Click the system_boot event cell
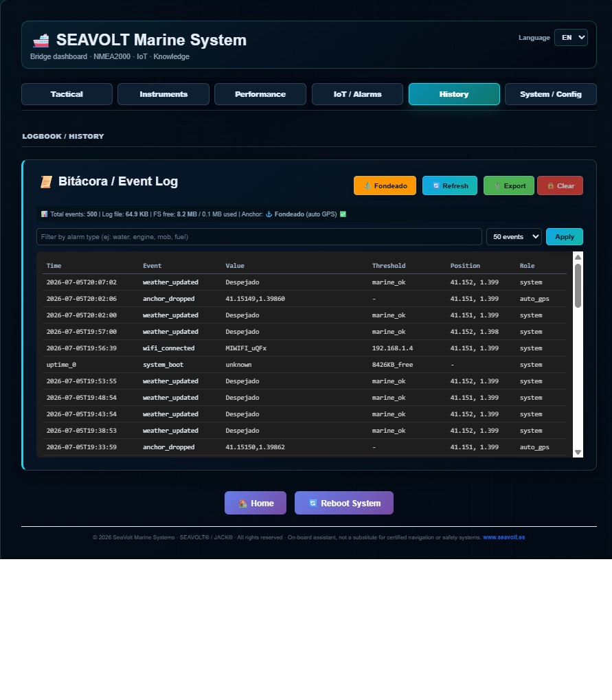The height and width of the screenshot is (700, 612). tap(163, 365)
